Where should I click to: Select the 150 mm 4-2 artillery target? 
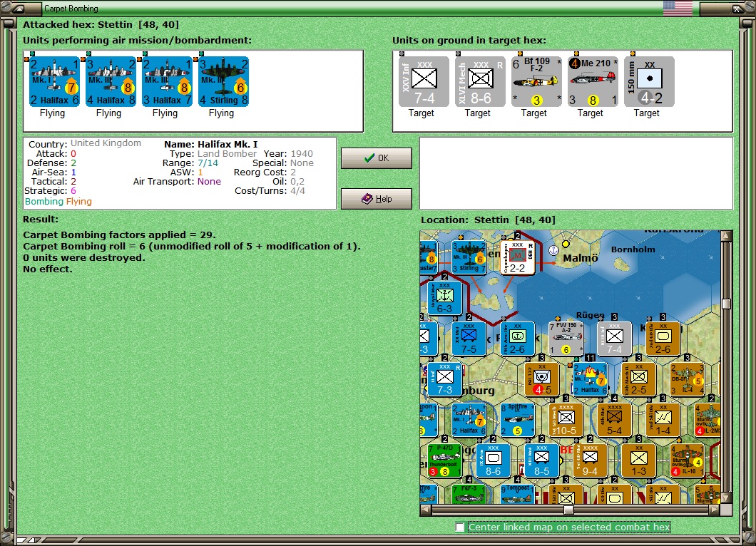pyautogui.click(x=650, y=81)
